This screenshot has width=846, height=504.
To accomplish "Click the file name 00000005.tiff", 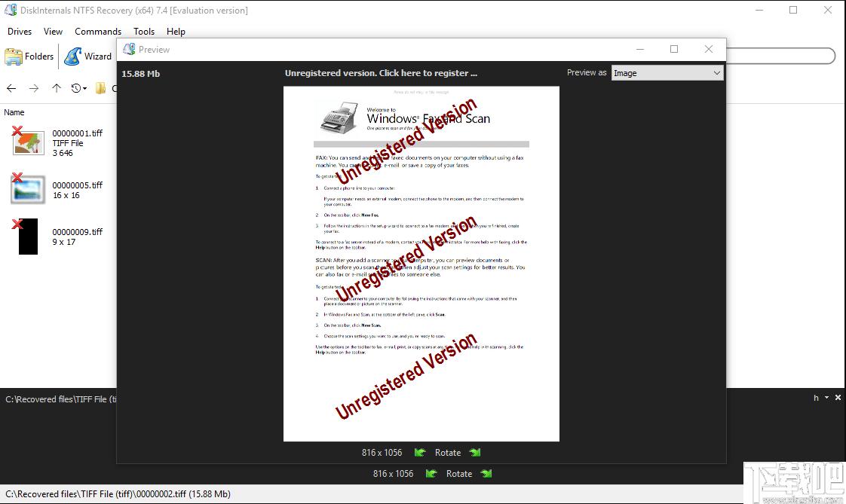I will 77,185.
